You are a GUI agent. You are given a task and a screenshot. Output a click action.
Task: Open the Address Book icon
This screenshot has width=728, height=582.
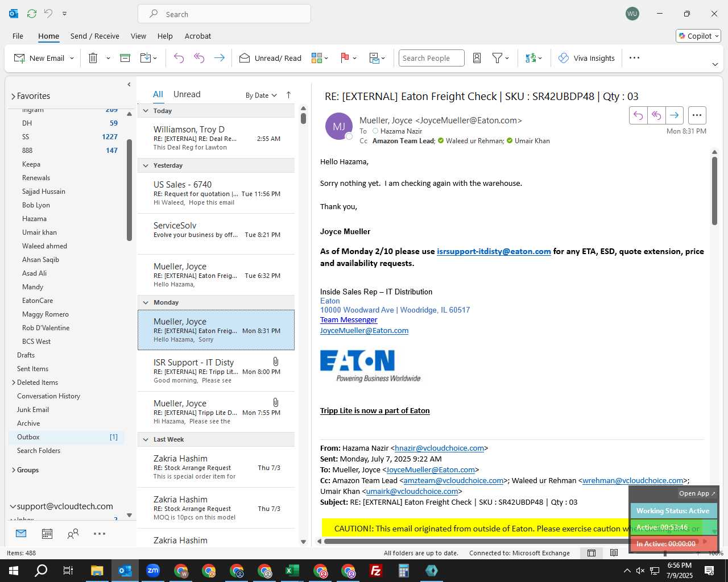(x=477, y=58)
